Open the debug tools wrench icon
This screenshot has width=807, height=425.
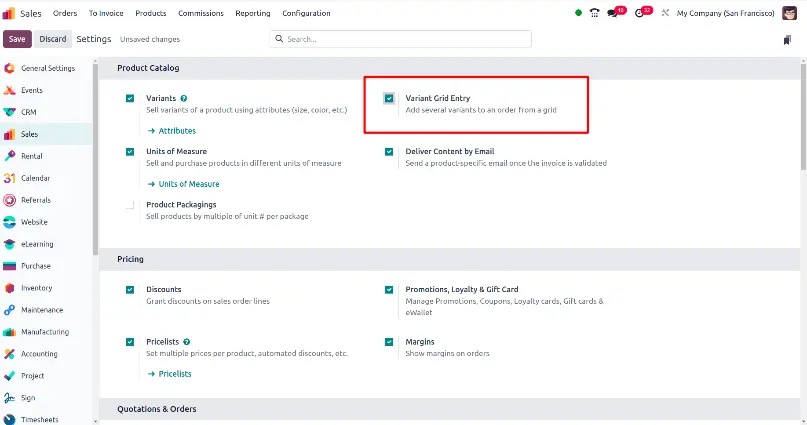pos(665,13)
